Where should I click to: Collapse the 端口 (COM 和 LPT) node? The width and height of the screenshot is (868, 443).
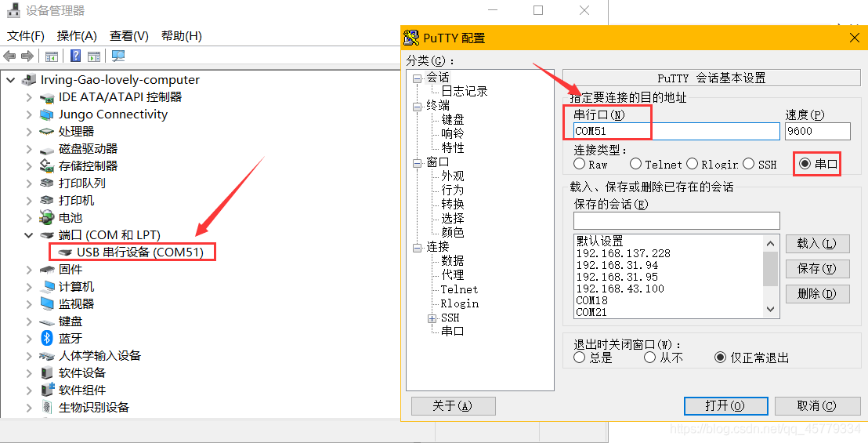point(29,235)
